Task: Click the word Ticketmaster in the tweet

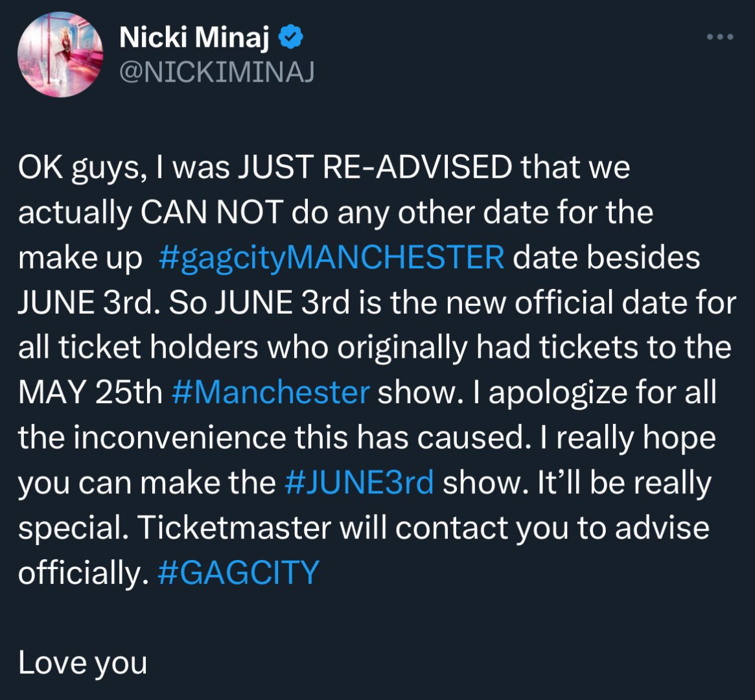Action: point(235,527)
